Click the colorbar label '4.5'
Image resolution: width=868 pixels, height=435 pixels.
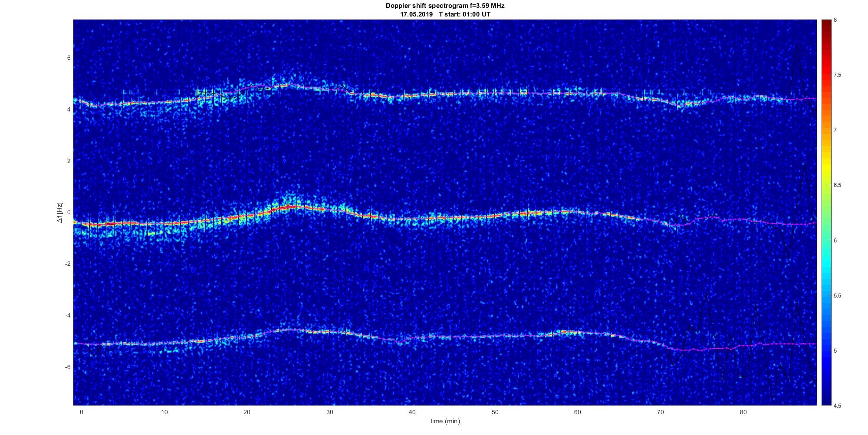click(837, 406)
